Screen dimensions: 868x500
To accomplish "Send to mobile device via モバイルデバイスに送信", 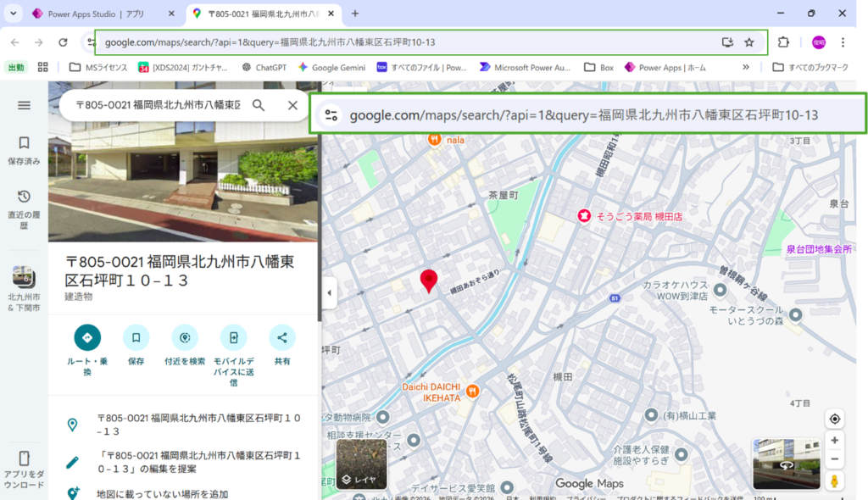I will point(233,337).
